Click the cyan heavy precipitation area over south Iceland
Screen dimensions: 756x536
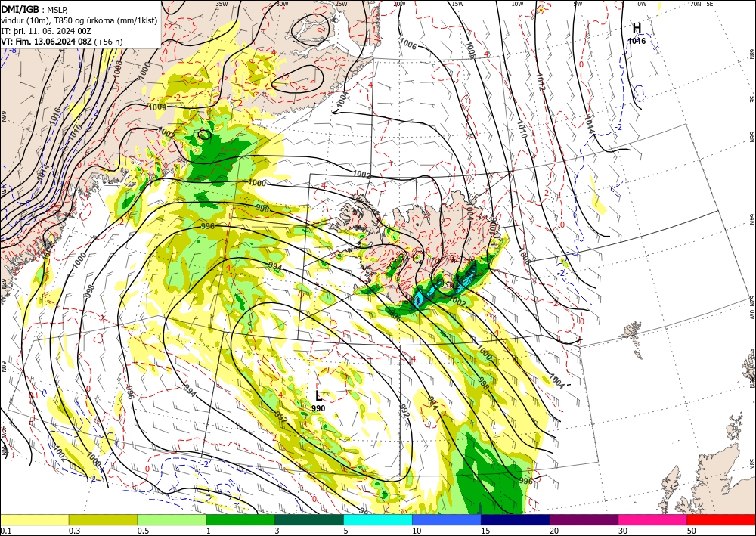click(419, 300)
